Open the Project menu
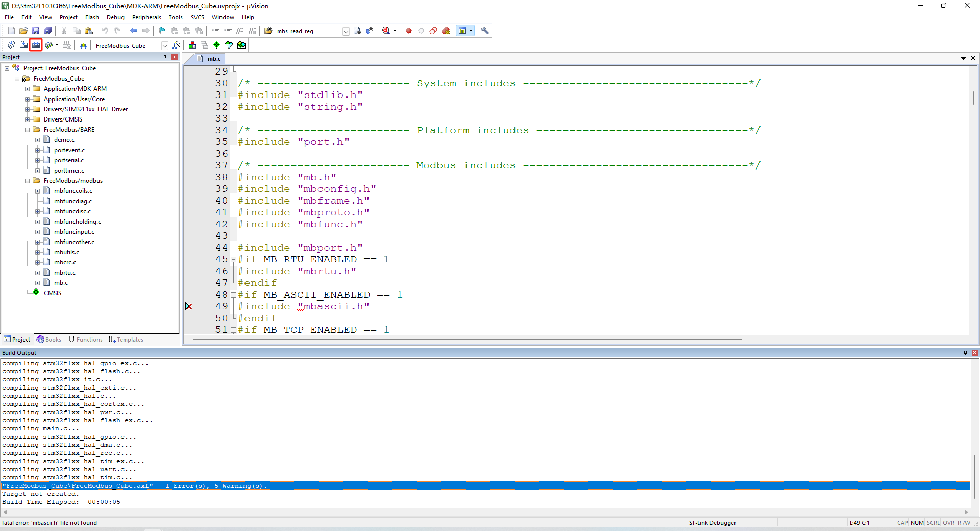 pyautogui.click(x=68, y=17)
